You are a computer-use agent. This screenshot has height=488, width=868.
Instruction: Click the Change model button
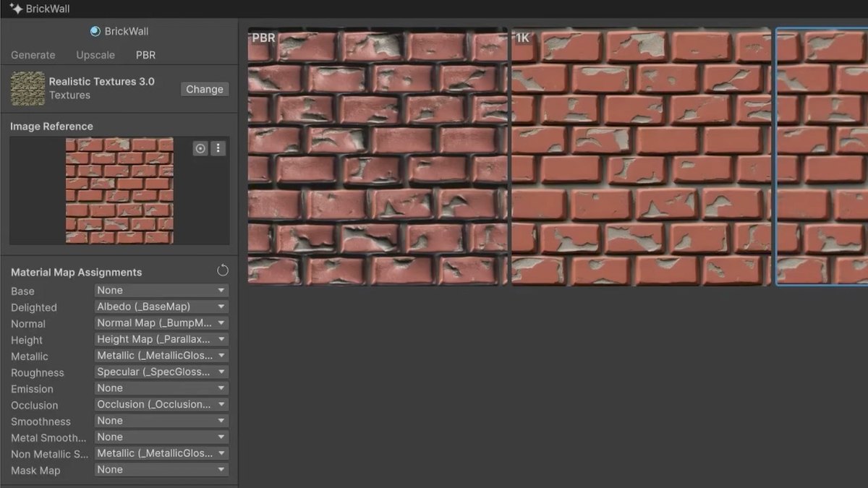(x=205, y=89)
